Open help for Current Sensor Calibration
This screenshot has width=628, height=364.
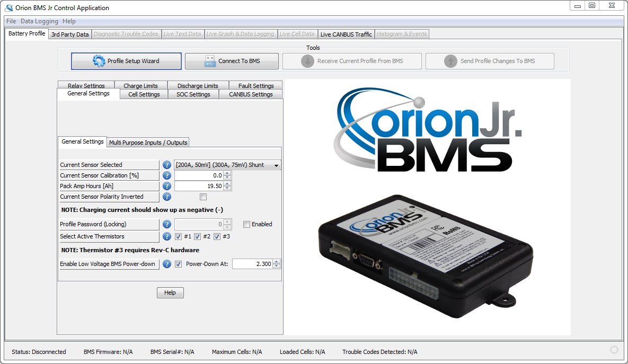click(167, 175)
